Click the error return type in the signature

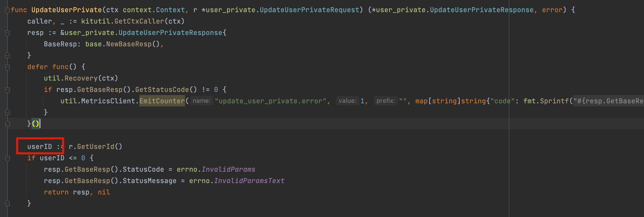pyautogui.click(x=552, y=10)
